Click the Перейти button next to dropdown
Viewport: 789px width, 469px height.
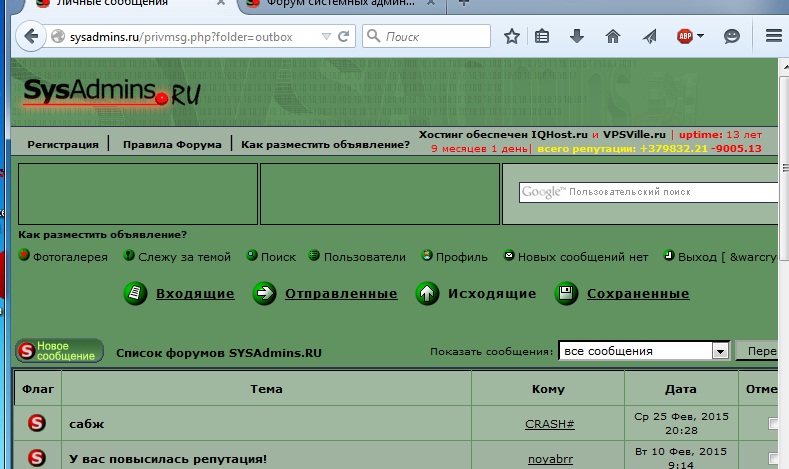(758, 351)
